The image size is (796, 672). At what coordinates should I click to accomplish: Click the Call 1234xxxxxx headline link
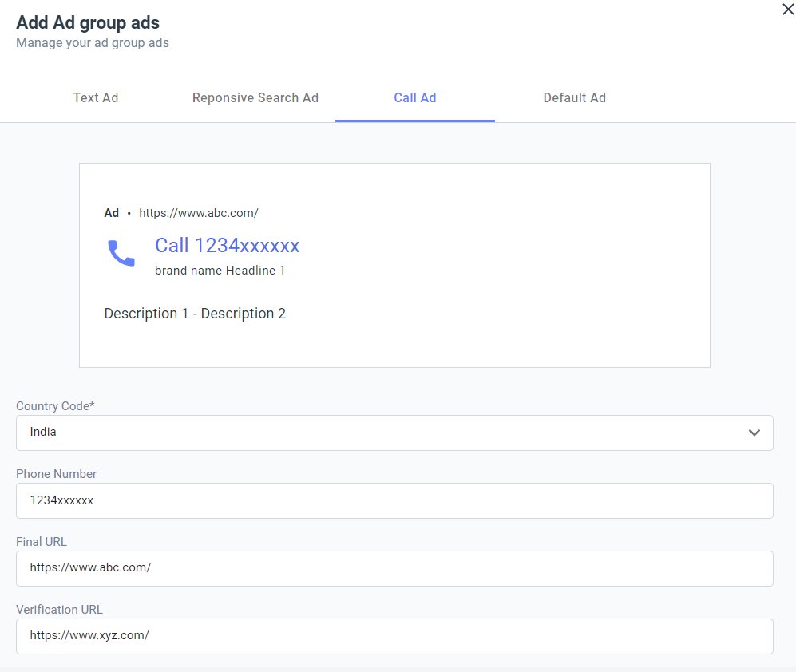click(228, 246)
